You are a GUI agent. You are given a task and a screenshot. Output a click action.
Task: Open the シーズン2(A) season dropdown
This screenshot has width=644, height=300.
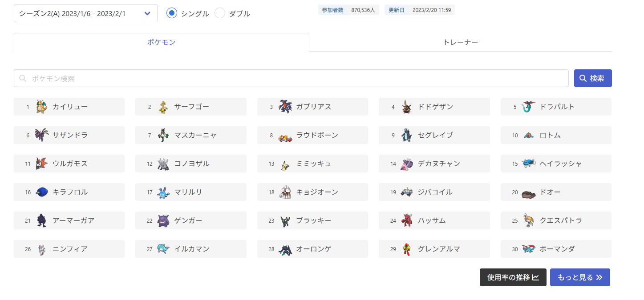pyautogui.click(x=85, y=13)
